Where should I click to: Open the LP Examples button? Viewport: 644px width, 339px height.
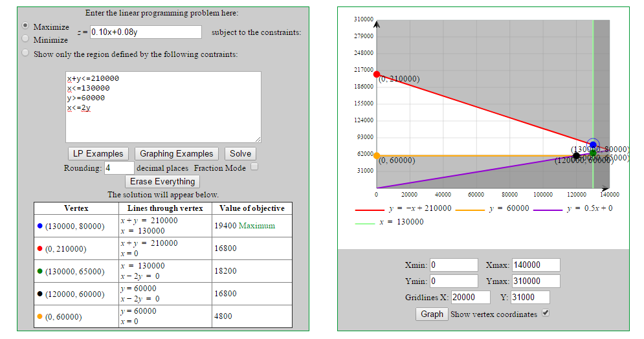tap(98, 153)
